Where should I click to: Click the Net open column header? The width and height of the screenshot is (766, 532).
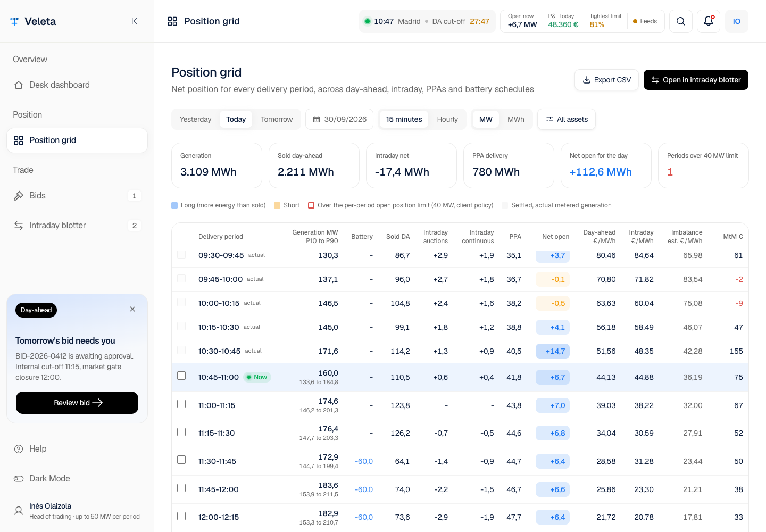[x=555, y=237]
